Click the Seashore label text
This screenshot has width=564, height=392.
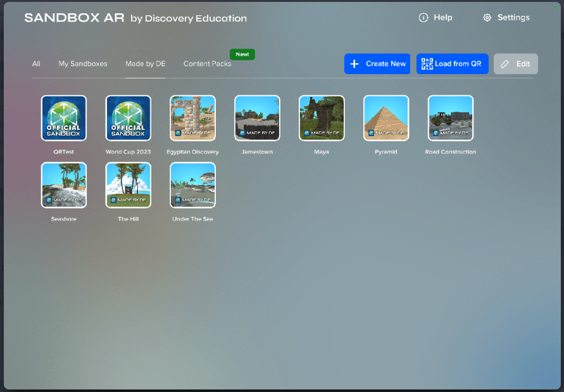(64, 219)
